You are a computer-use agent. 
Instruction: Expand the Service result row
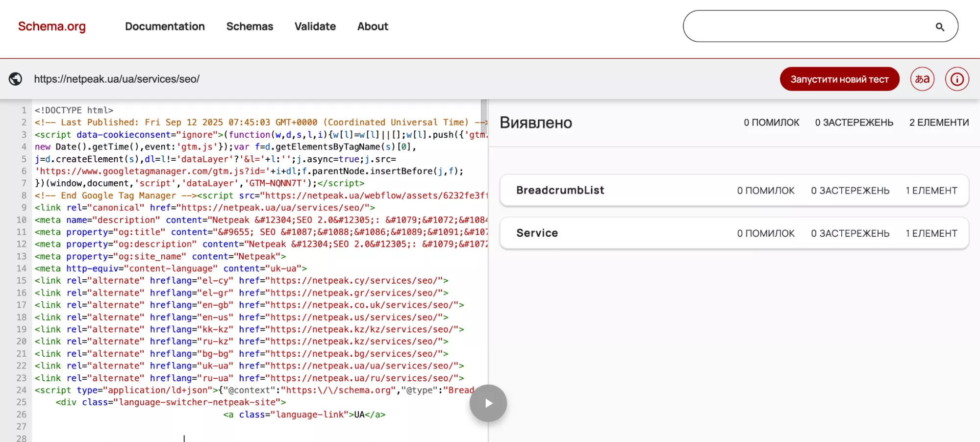coord(734,233)
